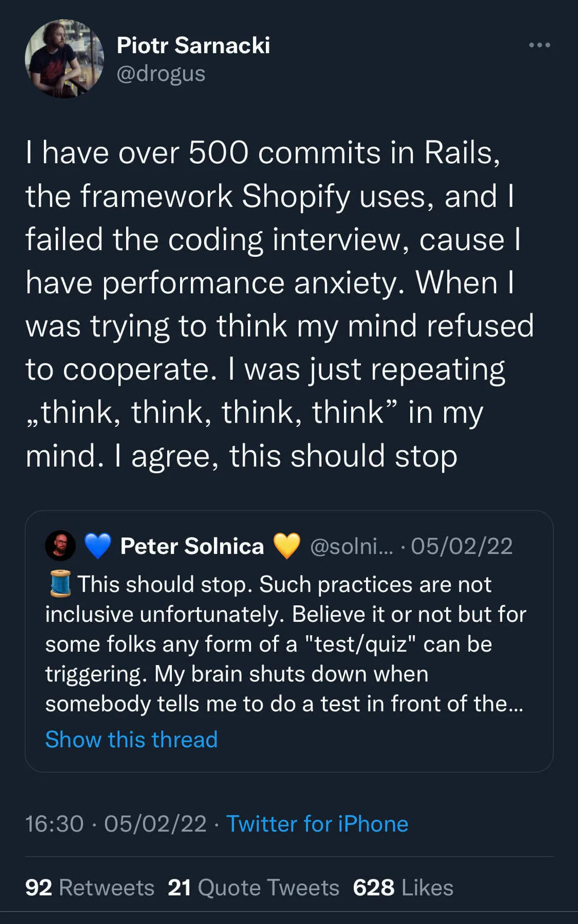This screenshot has width=578, height=924.
Task: Visit the @drogus handle
Action: 161,74
